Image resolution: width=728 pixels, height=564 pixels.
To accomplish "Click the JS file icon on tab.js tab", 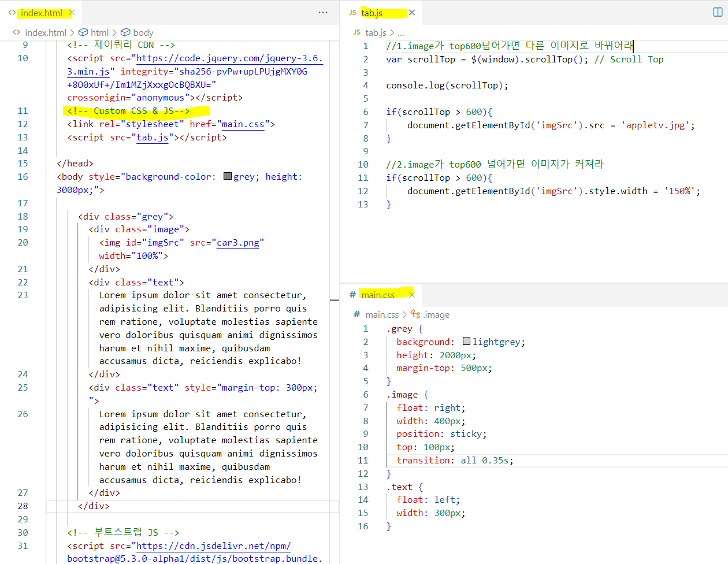I will point(352,13).
